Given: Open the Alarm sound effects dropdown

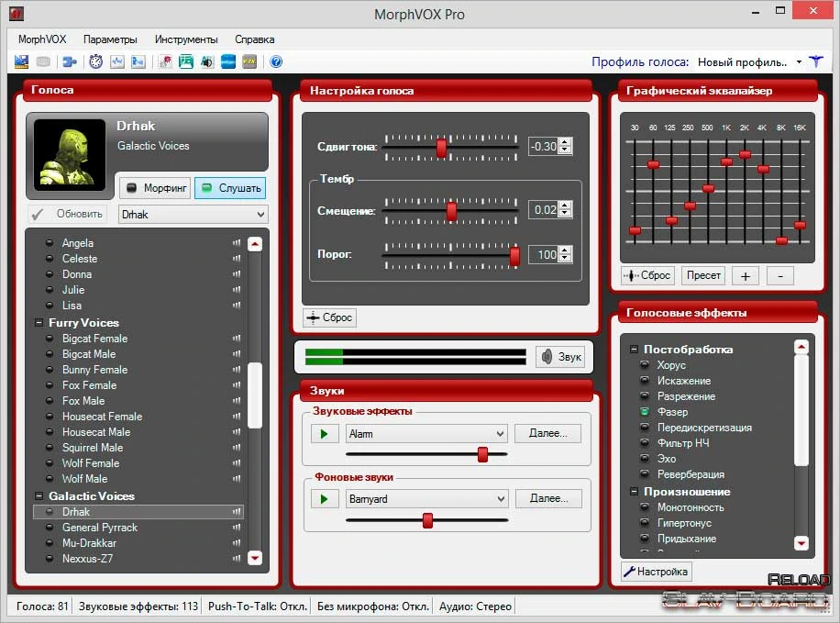Looking at the screenshot, I should coord(426,434).
